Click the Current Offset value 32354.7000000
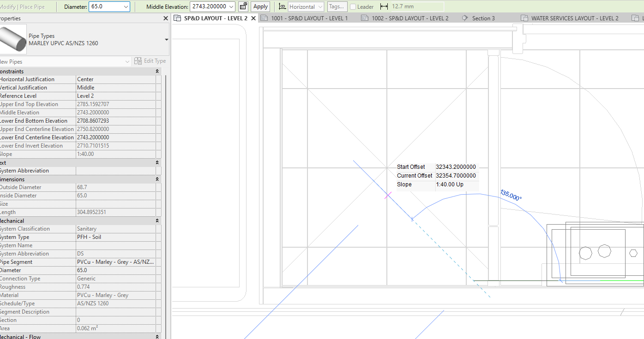Image resolution: width=644 pixels, height=339 pixels. [456, 176]
